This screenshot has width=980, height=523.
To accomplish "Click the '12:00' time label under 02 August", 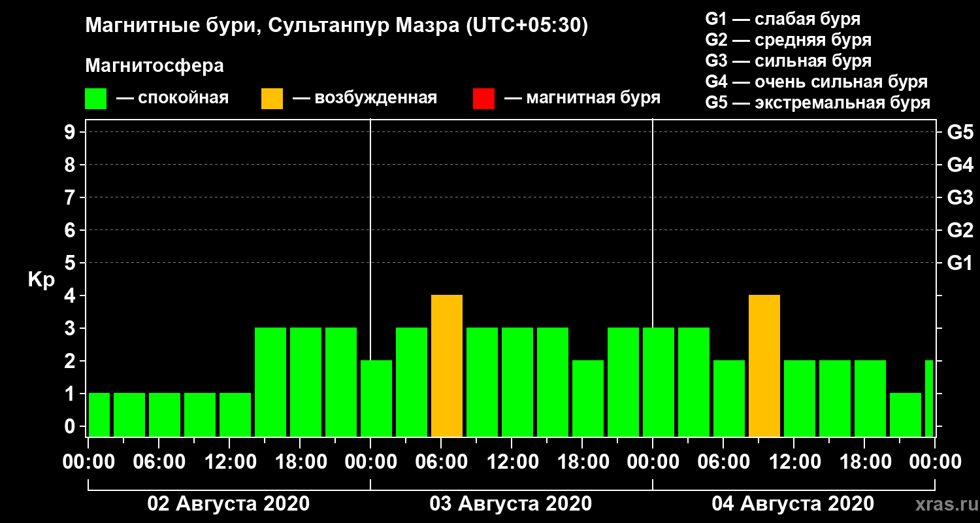I will (x=229, y=462).
